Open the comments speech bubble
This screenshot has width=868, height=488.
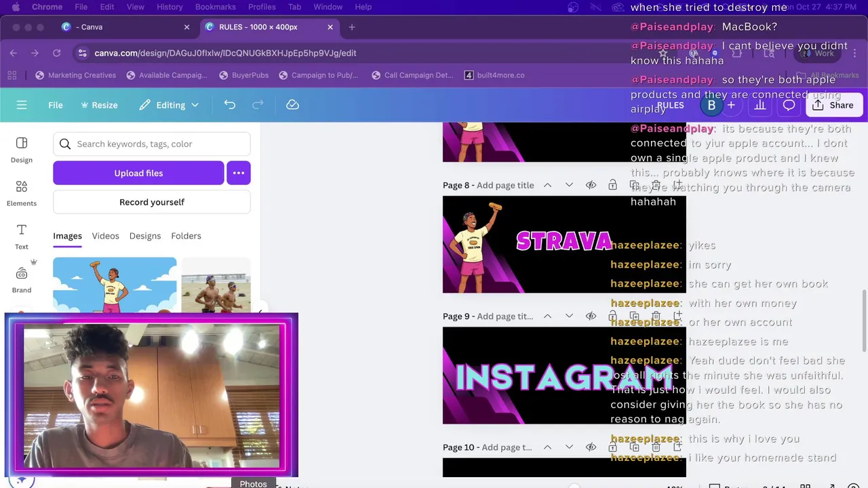[x=789, y=105]
